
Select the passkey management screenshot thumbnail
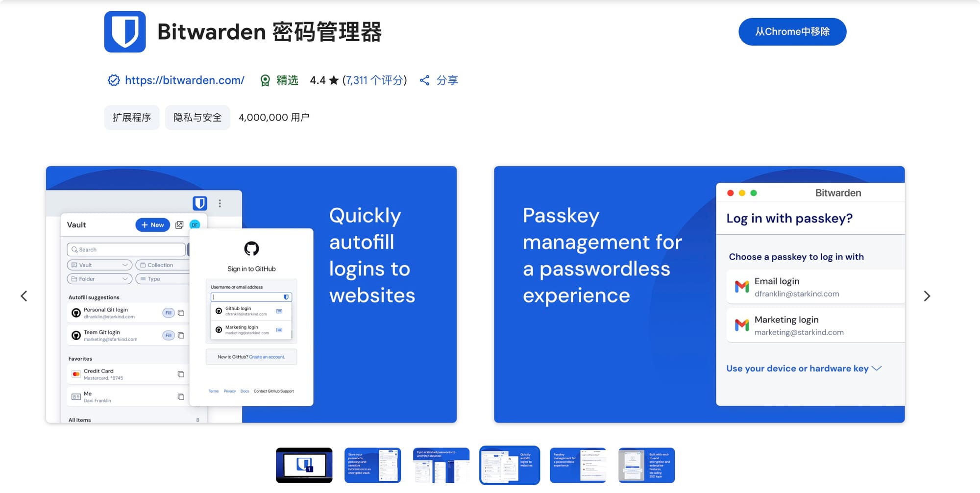(x=578, y=465)
